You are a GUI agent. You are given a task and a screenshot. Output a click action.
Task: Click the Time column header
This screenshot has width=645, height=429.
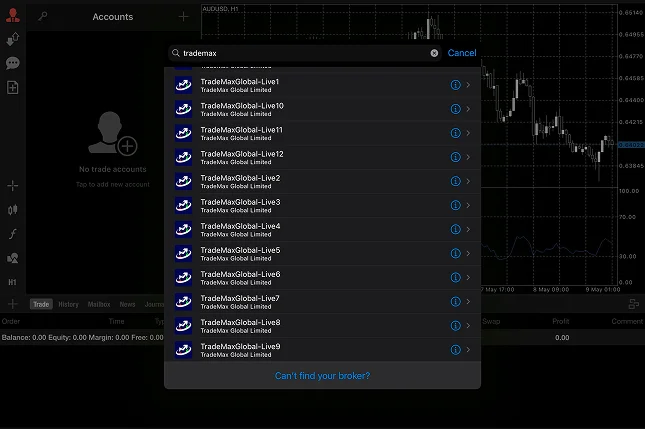coord(116,321)
